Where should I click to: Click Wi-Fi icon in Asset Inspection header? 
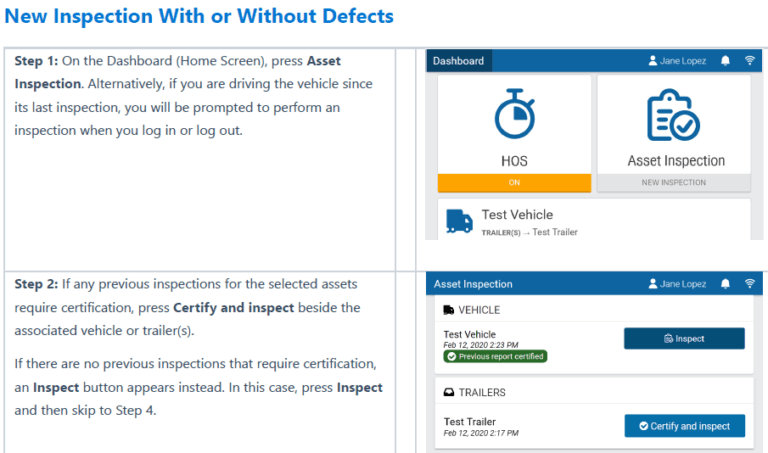749,283
